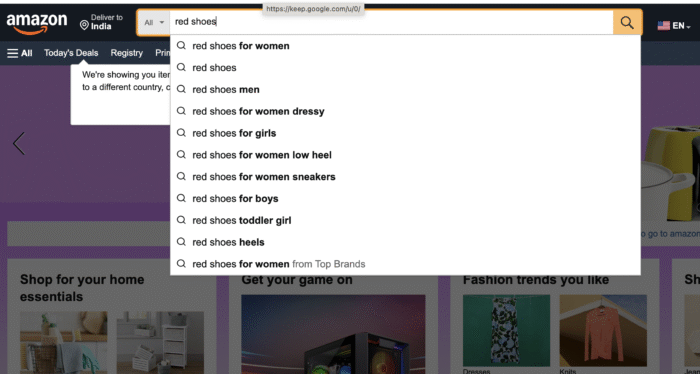
Task: Open Today's Deals link
Action: 71,53
